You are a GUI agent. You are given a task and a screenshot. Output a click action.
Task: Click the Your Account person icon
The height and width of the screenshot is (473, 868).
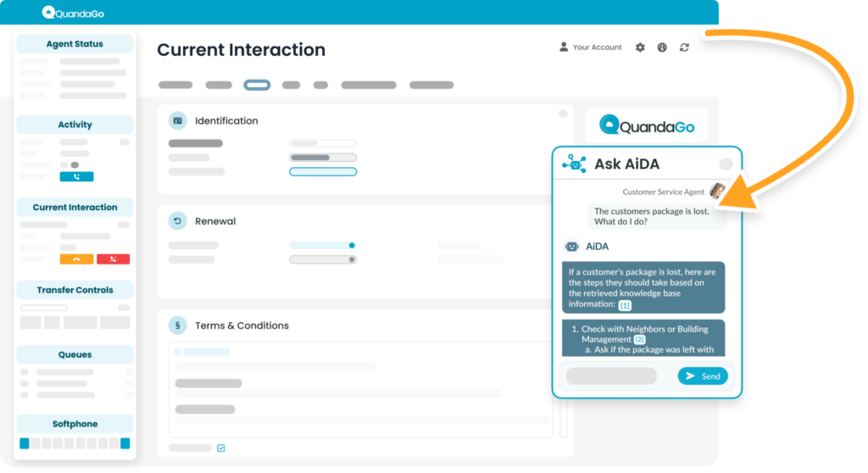coord(564,47)
